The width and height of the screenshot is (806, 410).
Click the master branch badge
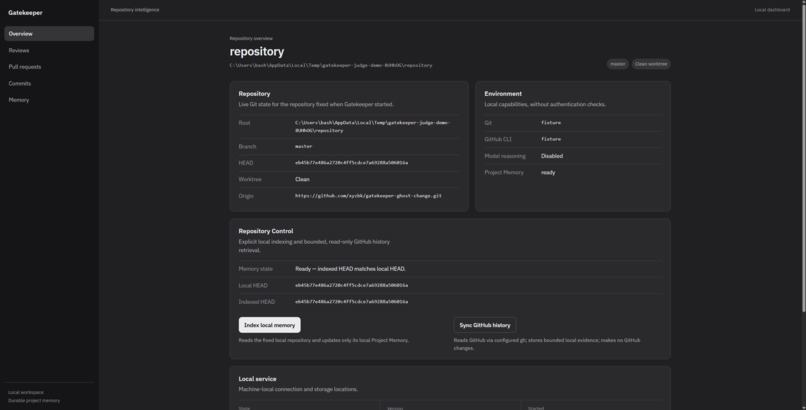[x=617, y=64]
